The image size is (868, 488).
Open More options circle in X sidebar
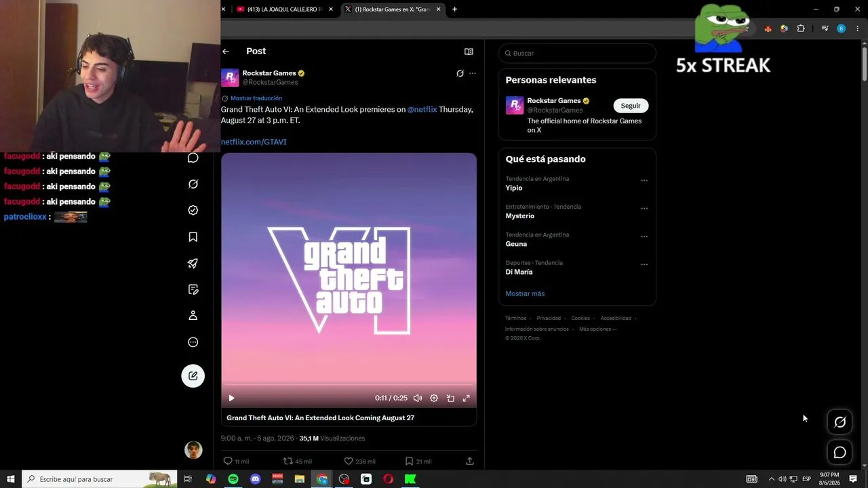[x=193, y=342]
